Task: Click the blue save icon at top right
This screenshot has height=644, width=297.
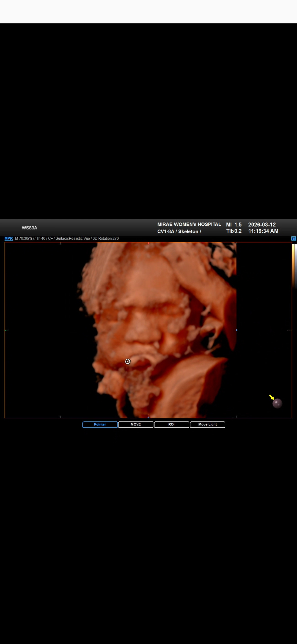Action: pos(293,239)
